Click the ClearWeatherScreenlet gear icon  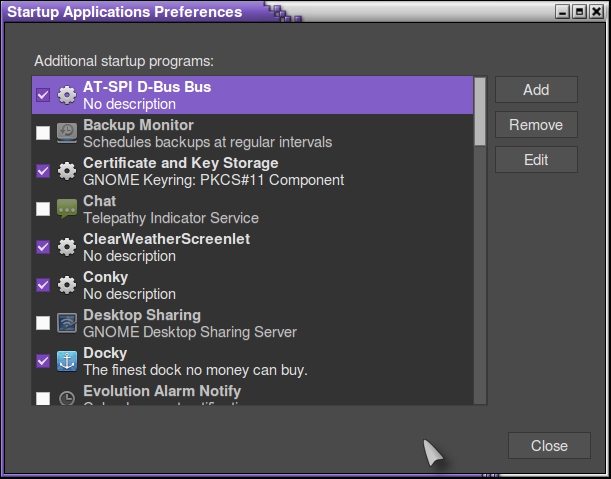[x=67, y=247]
